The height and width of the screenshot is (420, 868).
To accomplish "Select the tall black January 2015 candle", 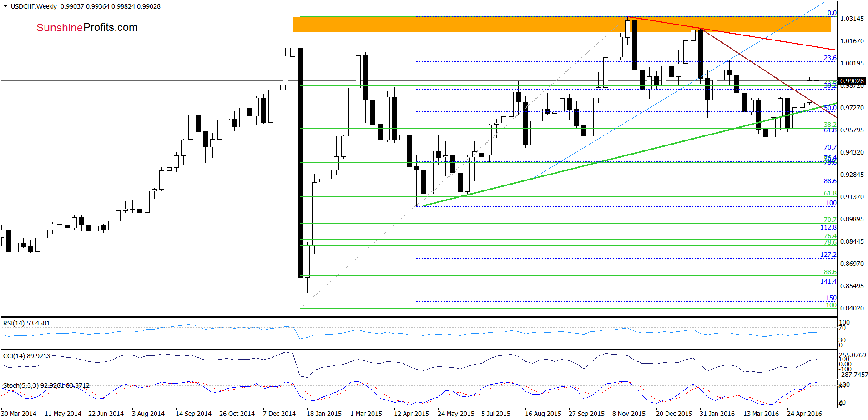I will pos(300,162).
